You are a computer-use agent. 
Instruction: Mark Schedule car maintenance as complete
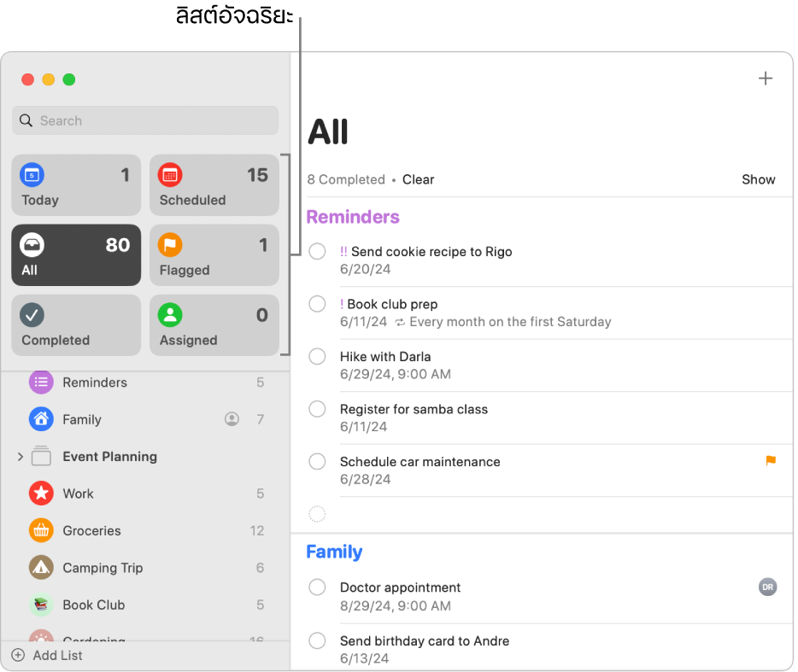(x=317, y=461)
